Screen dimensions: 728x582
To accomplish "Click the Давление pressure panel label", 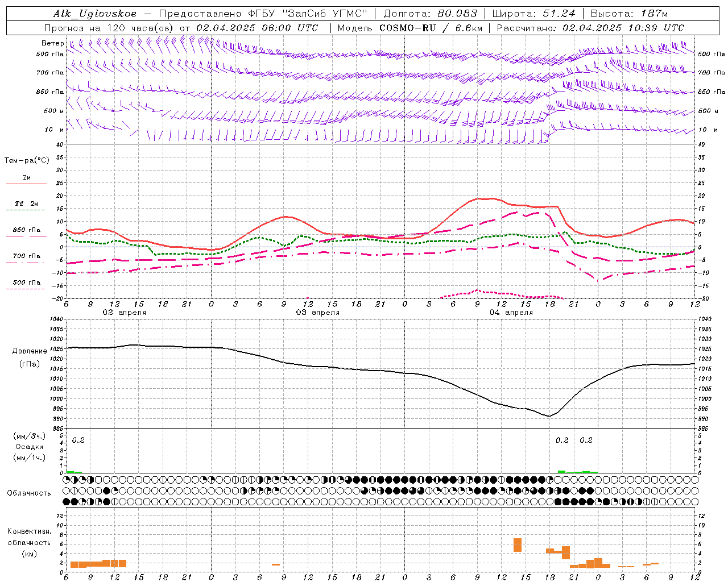I will point(29,351).
